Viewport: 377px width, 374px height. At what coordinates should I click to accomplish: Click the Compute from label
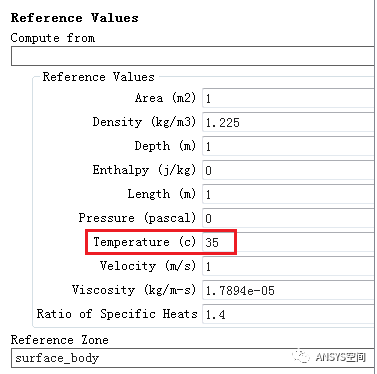53,38
